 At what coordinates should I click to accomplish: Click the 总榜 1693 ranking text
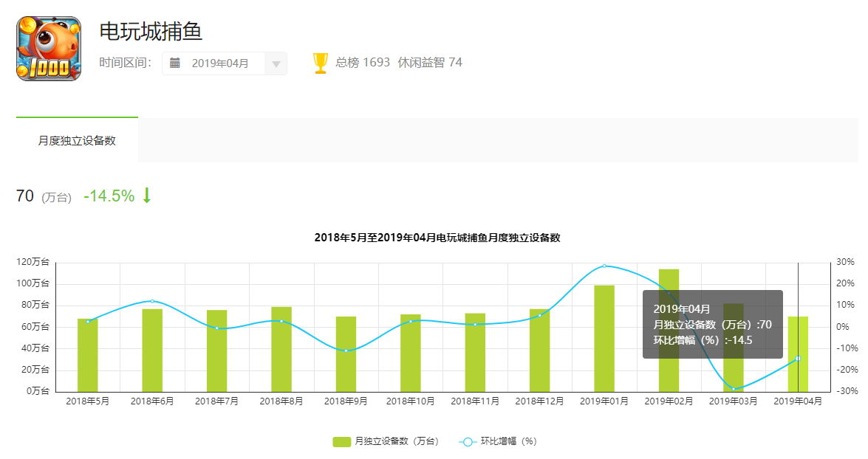click(362, 63)
